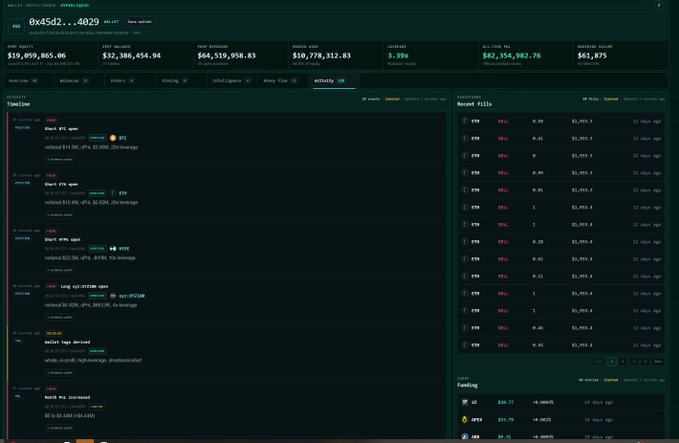Expand evidence details under Wallet tags derived
The height and width of the screenshot is (443, 679).
click(x=60, y=373)
